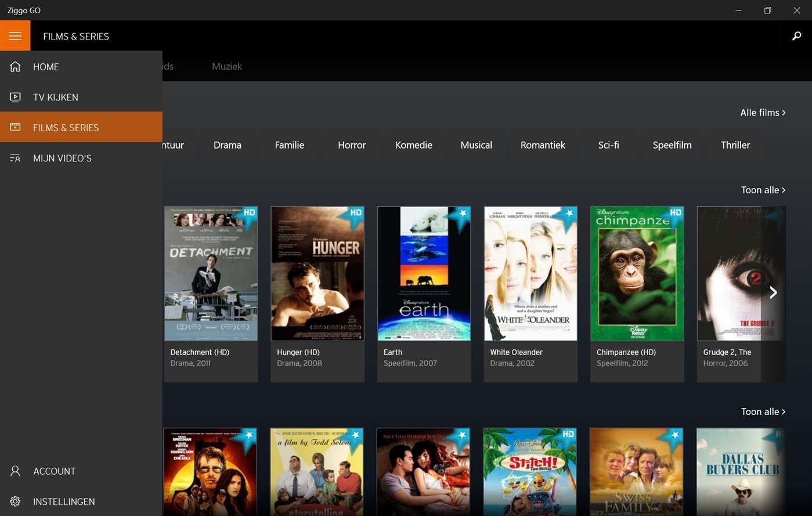Select the FILMS & SERIES calendar icon

click(15, 127)
